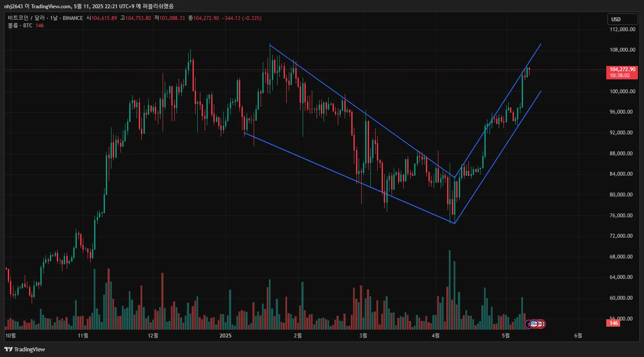644x357 pixels.
Task: Select the lower descending blue trend line
Action: (349, 178)
